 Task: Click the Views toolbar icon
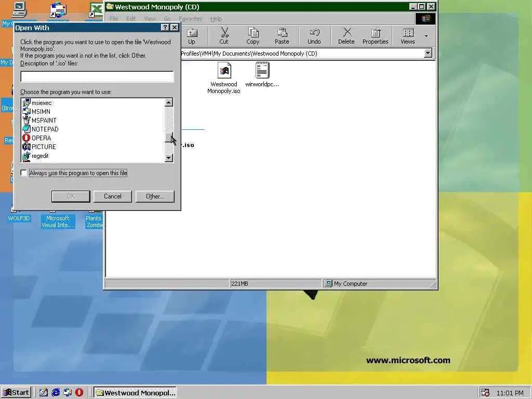coord(408,36)
